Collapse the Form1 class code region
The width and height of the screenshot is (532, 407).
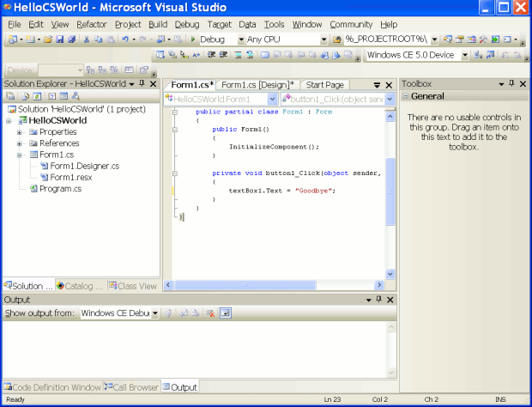pyautogui.click(x=176, y=112)
